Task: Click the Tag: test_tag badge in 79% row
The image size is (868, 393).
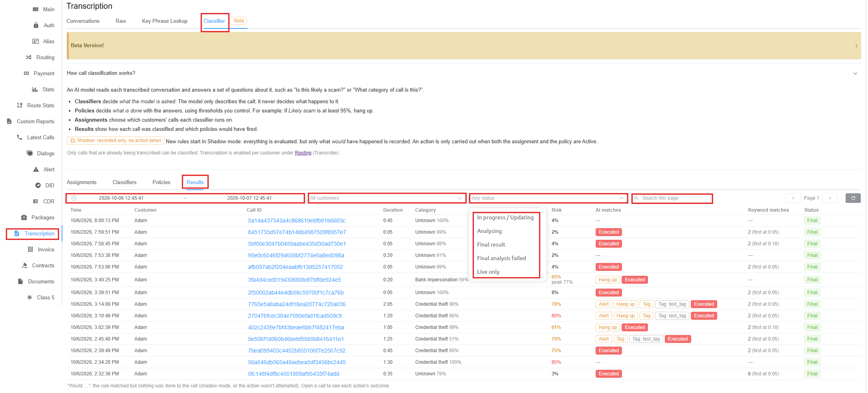Action: click(x=646, y=339)
